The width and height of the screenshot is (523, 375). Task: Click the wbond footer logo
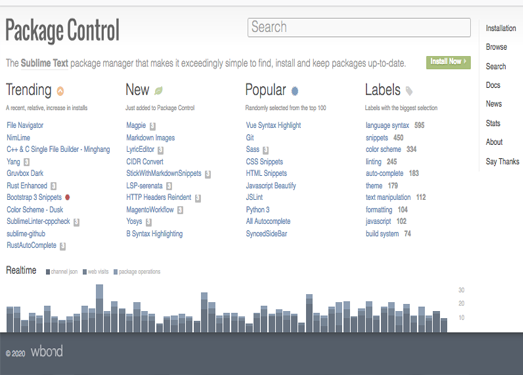coord(47,352)
